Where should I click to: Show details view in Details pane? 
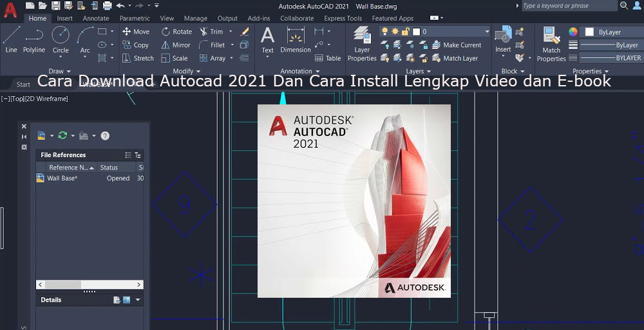point(117,300)
